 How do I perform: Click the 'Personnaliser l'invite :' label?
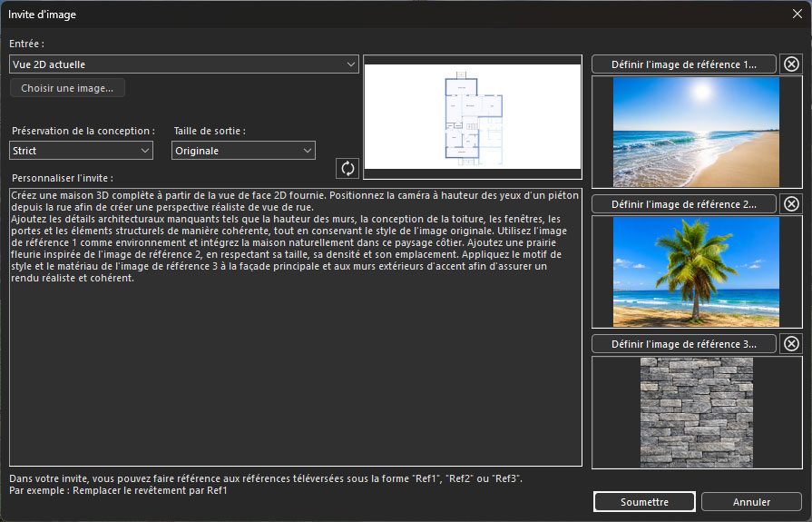(x=62, y=178)
